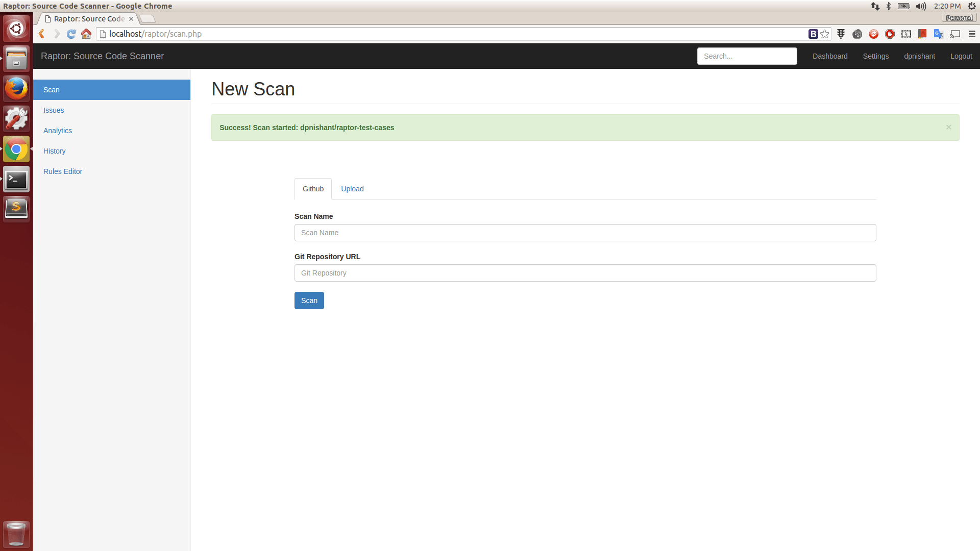Open the Personal profile switcher

point(959,18)
